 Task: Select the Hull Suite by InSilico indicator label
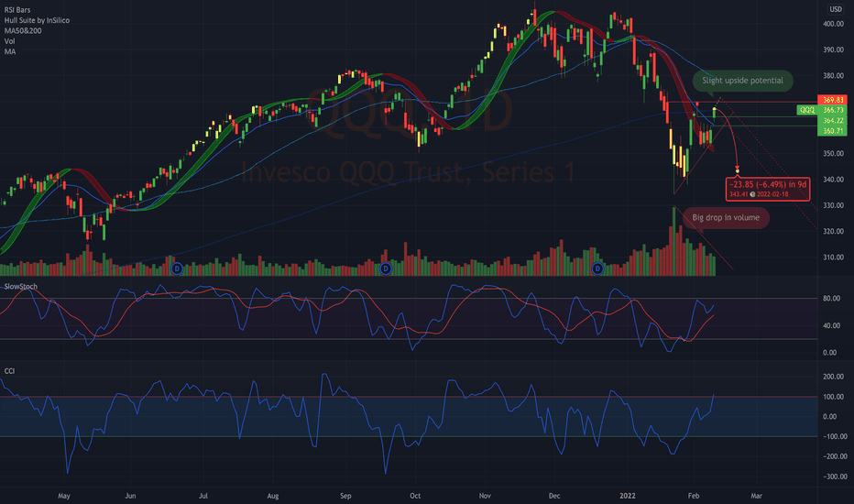(x=37, y=20)
